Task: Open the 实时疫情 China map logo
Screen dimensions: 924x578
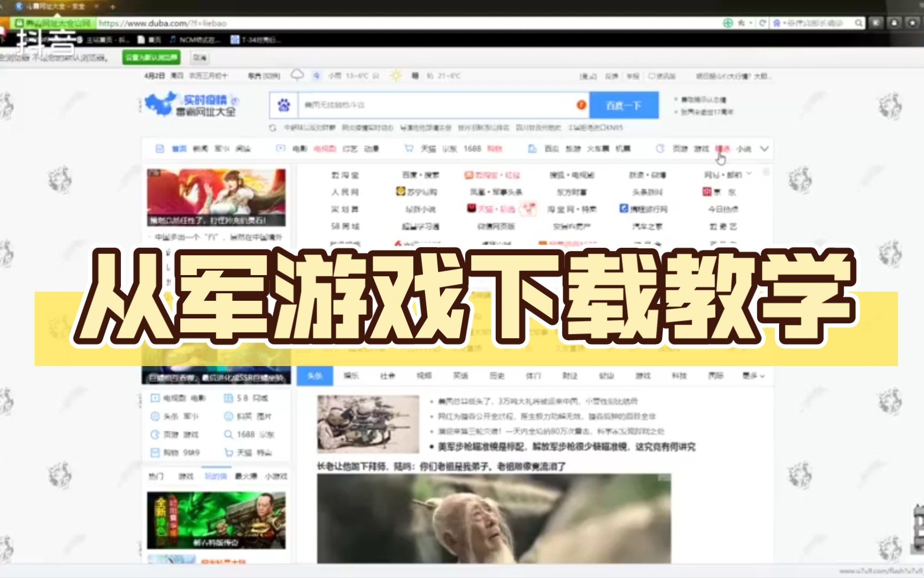Action: click(x=160, y=104)
